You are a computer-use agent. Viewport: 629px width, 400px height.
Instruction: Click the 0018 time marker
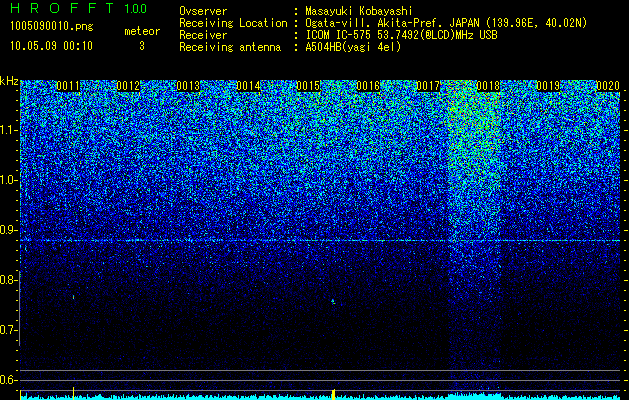pyautogui.click(x=488, y=86)
